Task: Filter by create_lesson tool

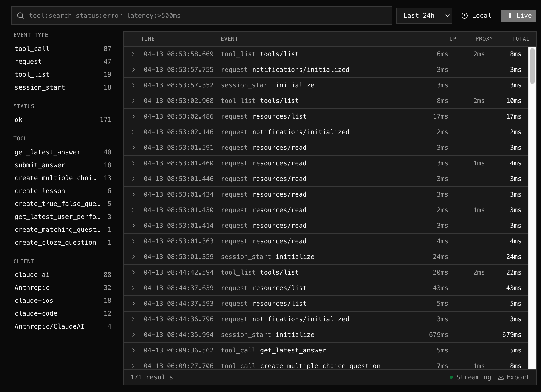Action: pos(63,191)
